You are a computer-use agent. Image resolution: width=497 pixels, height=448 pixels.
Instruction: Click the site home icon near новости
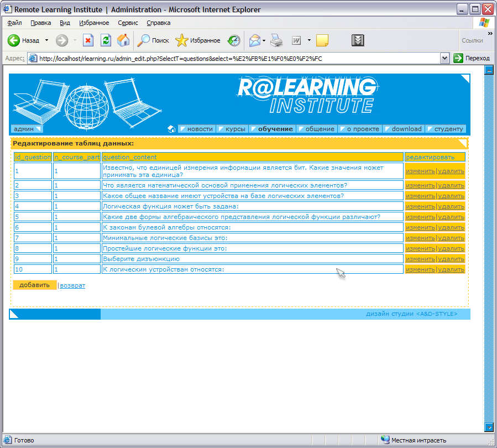(x=171, y=129)
